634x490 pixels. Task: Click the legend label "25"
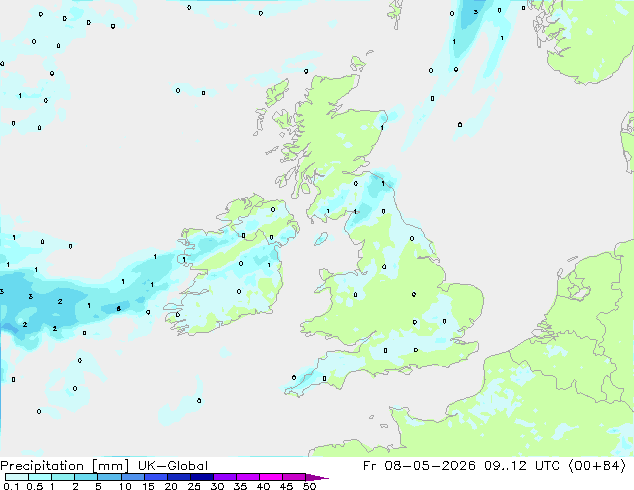click(x=194, y=486)
